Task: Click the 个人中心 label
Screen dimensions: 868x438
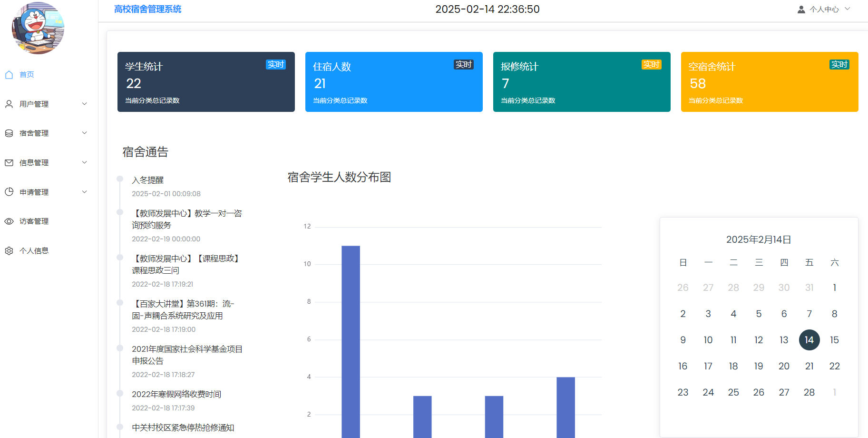Action: [x=824, y=10]
